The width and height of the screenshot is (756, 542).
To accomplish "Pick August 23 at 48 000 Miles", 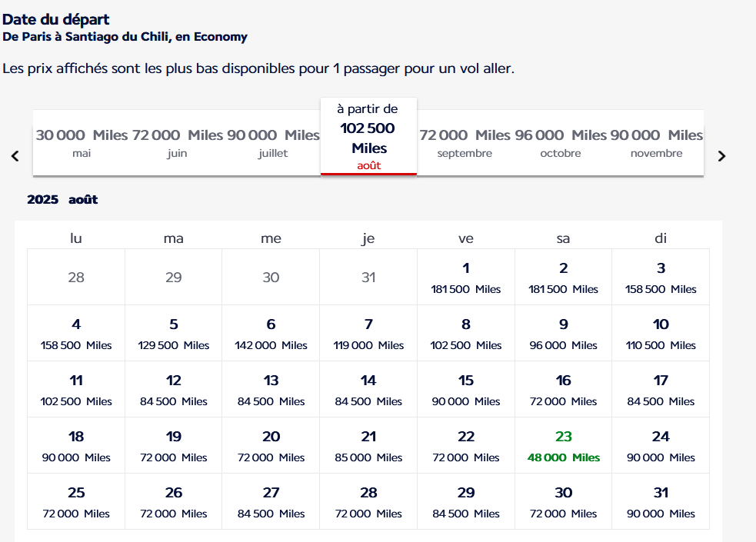I will [563, 446].
